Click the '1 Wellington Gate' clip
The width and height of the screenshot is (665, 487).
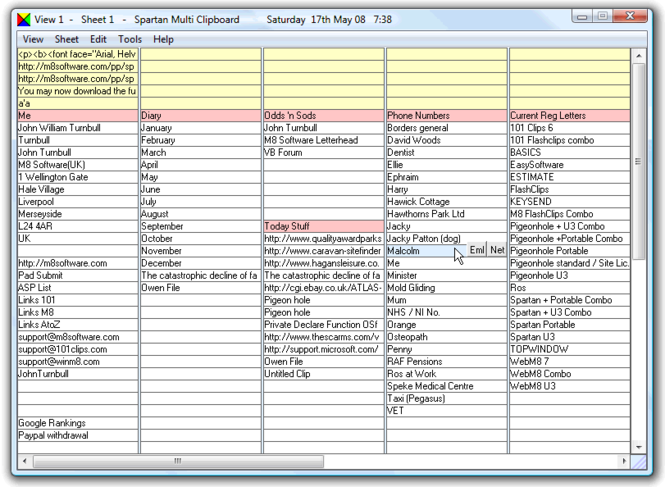coord(78,177)
